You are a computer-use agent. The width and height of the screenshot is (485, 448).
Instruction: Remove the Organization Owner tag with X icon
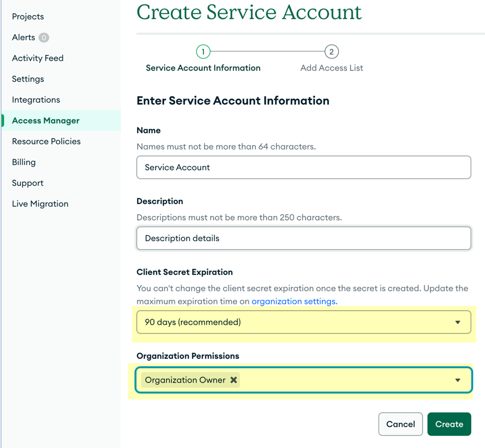233,380
